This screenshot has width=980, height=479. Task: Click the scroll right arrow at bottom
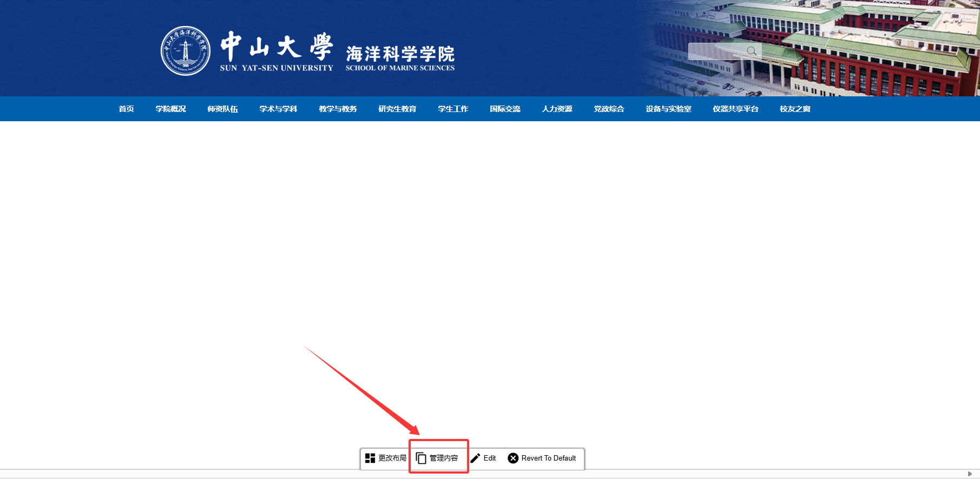pos(970,474)
